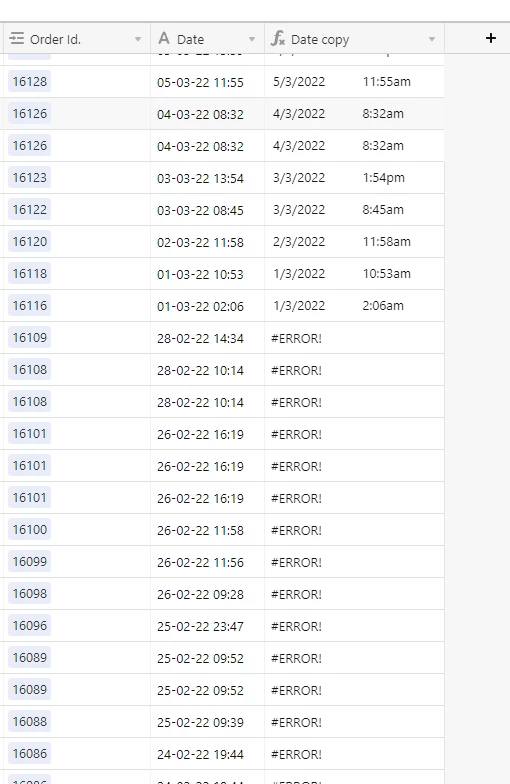The image size is (510, 784).
Task: Select formula cell showing 1:54pm
Action: [x=354, y=178]
